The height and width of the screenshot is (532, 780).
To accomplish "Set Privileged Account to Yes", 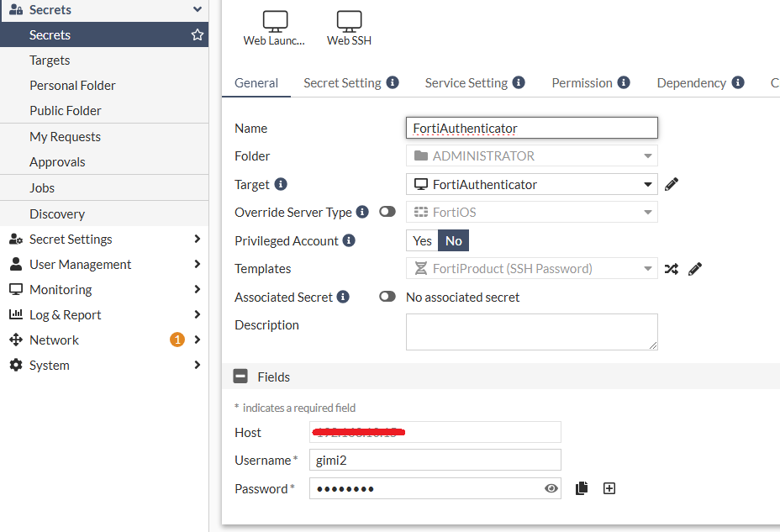I will pos(422,241).
